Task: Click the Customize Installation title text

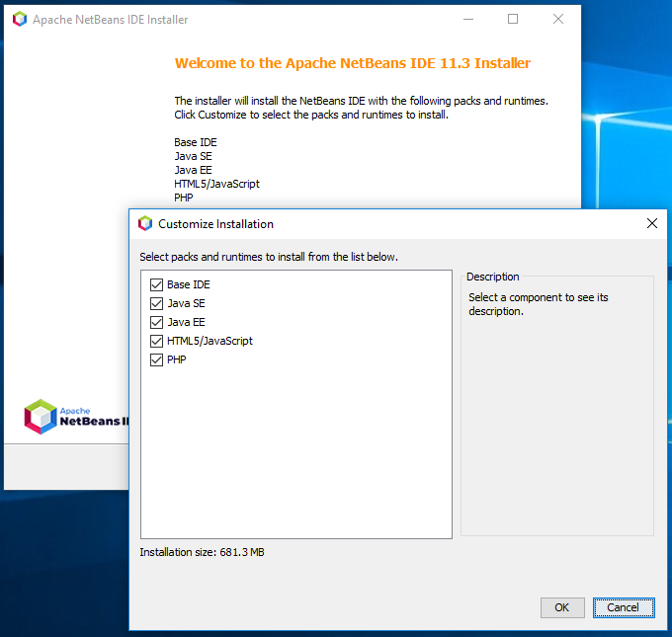Action: (x=216, y=224)
